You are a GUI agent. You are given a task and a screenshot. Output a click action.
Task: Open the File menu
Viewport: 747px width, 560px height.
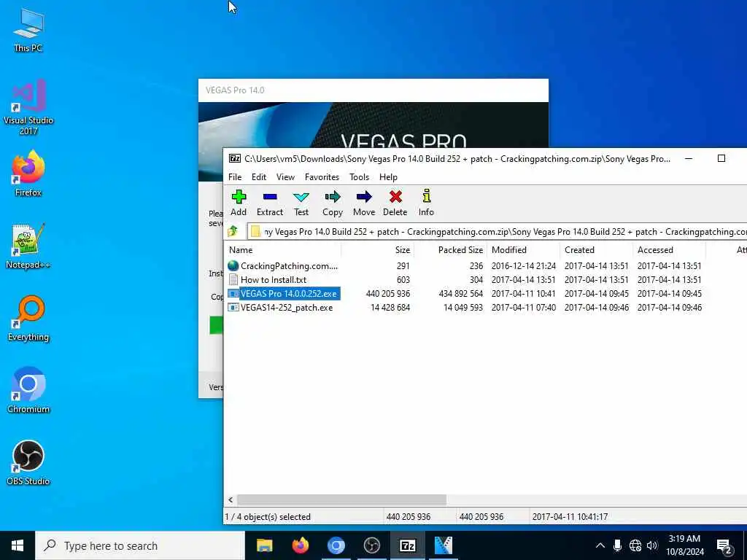click(x=235, y=177)
